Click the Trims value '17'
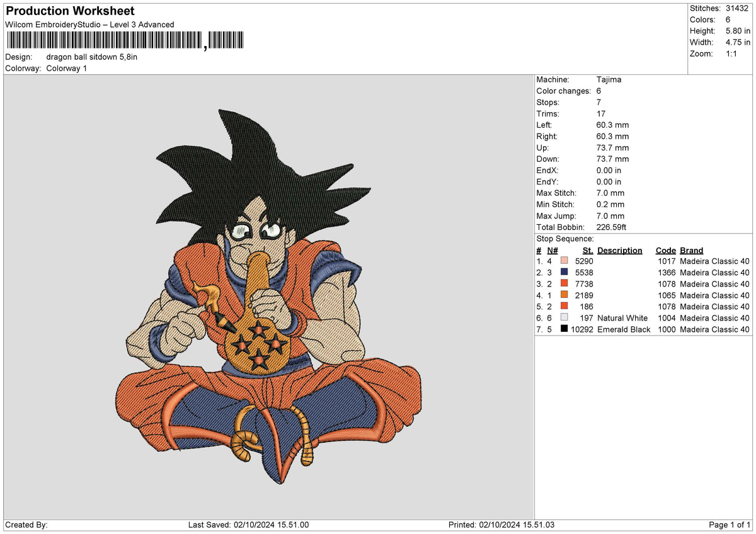 [x=601, y=113]
